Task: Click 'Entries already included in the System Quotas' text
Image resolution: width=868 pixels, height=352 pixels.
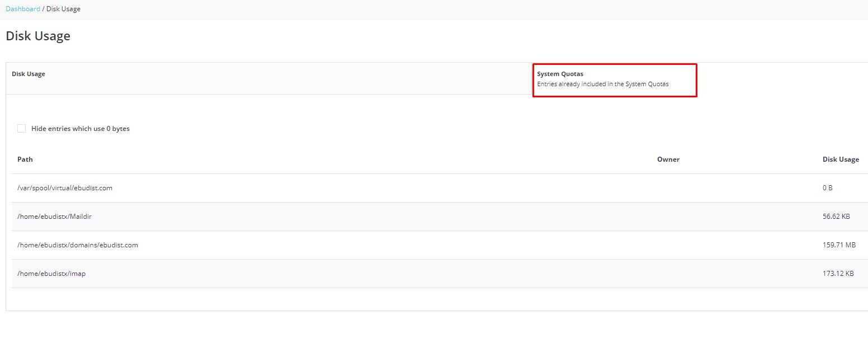Action: (x=602, y=85)
